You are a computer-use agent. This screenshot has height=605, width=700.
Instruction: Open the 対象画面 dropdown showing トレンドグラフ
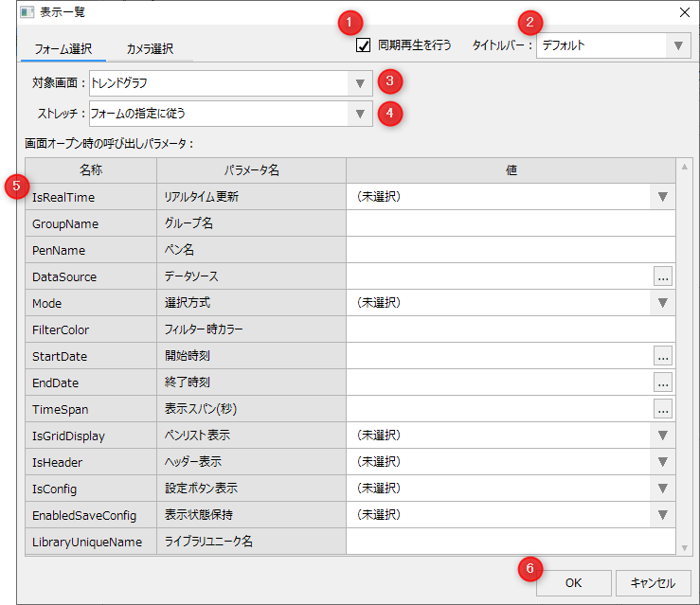[x=231, y=83]
